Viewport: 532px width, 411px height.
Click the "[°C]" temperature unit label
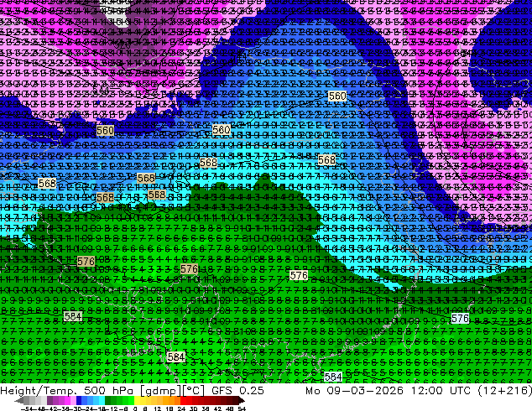[x=194, y=391]
